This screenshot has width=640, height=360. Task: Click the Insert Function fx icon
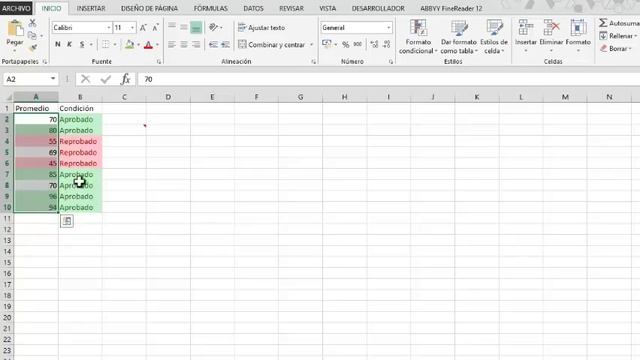tap(126, 79)
